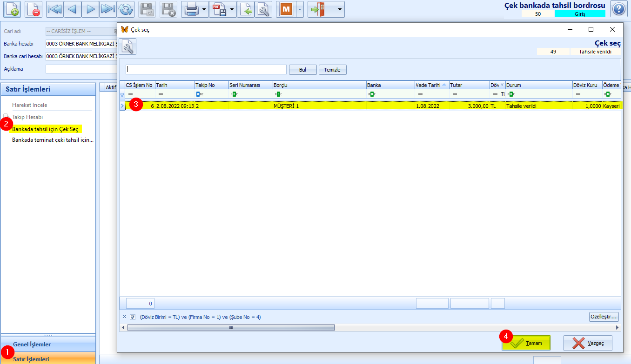Click the Bul search button
631x364 pixels.
click(x=302, y=70)
